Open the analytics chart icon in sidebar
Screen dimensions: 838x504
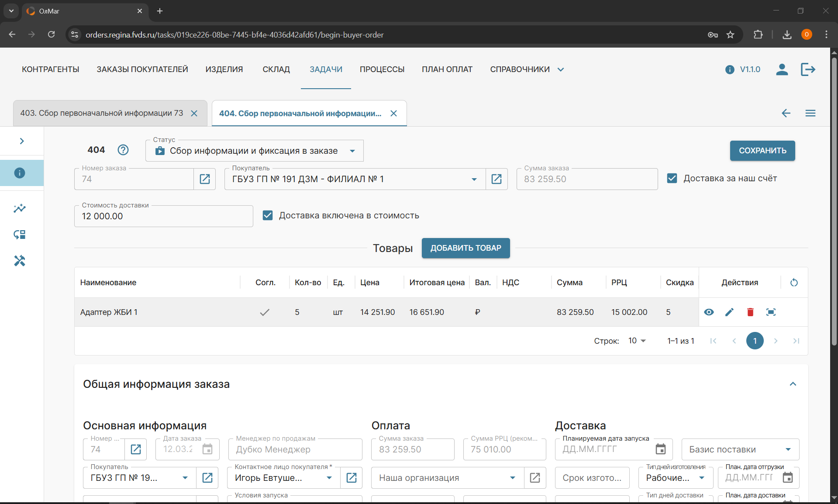20,208
